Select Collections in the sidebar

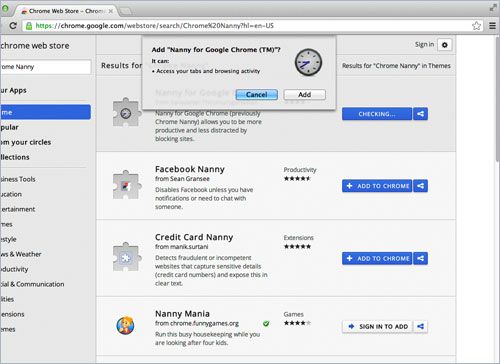click(x=15, y=157)
